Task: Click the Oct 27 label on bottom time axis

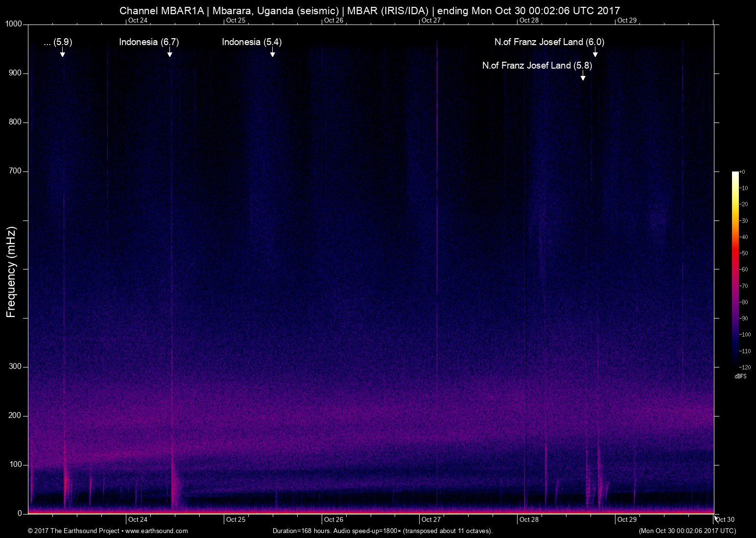Action: (431, 519)
